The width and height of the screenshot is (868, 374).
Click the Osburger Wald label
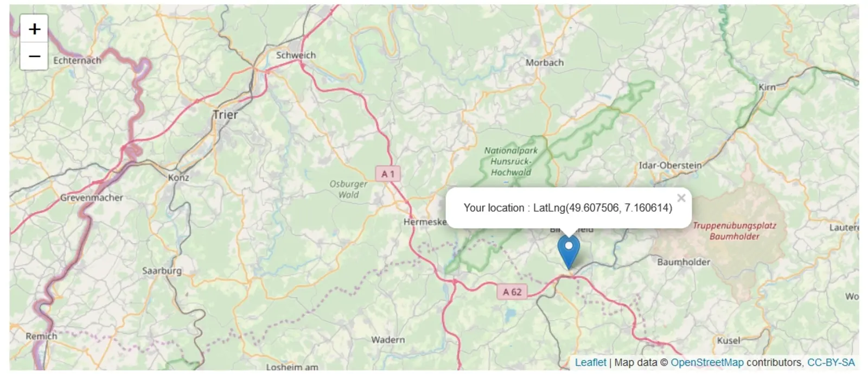coord(348,189)
